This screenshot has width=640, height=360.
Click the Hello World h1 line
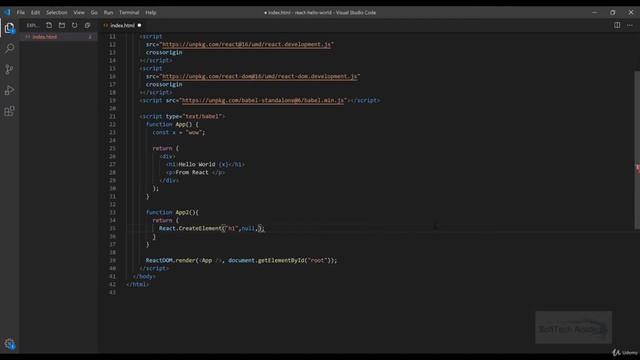point(205,164)
